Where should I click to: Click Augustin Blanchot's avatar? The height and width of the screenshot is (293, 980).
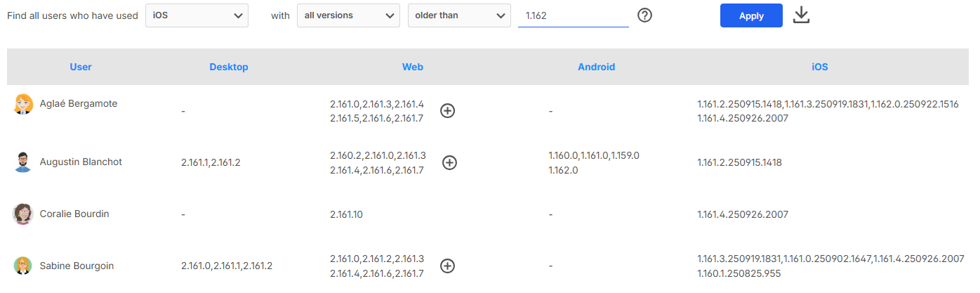[x=23, y=162]
